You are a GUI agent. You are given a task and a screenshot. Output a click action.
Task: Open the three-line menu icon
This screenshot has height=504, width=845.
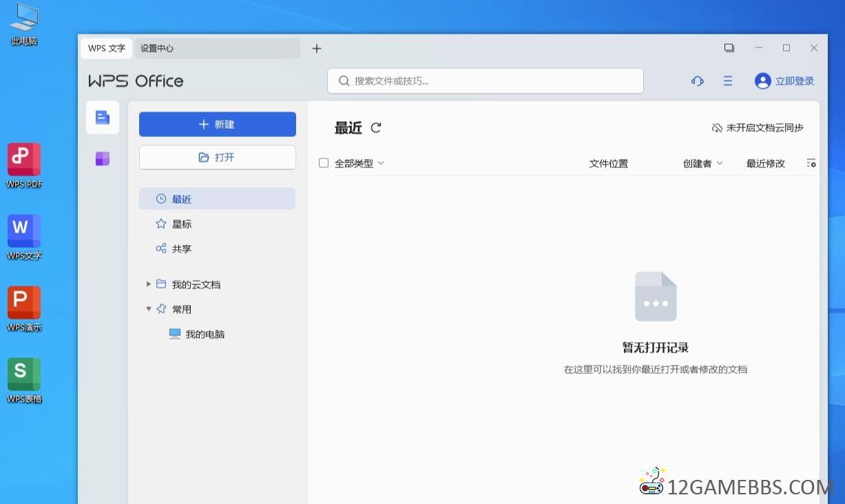(728, 81)
